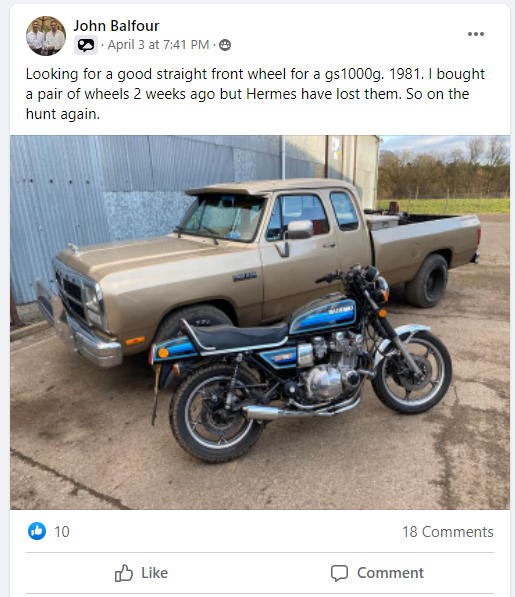
Task: Click the Suzuki motorcycle in the photo
Action: [301, 362]
